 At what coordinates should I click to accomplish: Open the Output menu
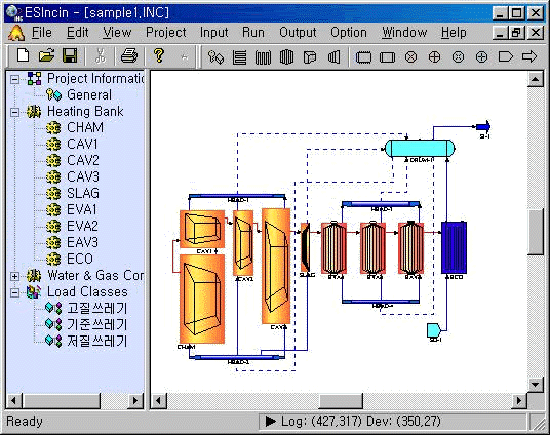coord(297,33)
